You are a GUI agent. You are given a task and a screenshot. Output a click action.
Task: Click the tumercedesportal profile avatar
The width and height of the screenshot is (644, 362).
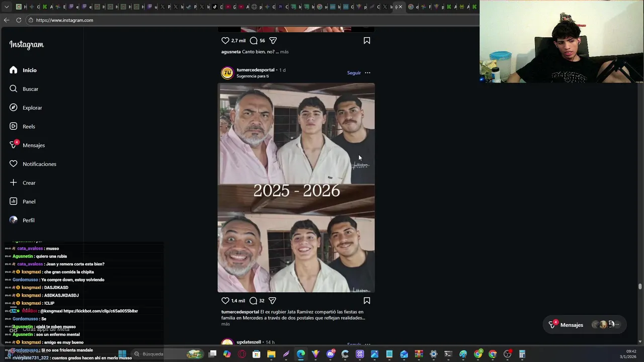tap(227, 73)
